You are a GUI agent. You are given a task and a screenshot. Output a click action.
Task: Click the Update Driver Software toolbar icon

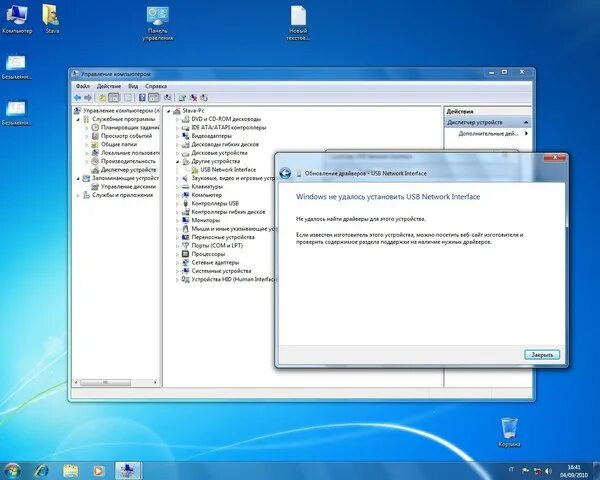183,98
